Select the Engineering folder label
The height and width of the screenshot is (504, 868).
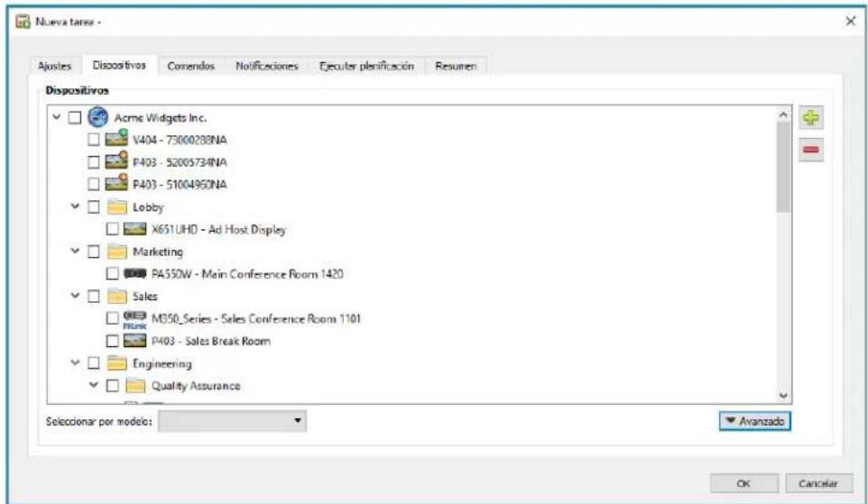(162, 364)
